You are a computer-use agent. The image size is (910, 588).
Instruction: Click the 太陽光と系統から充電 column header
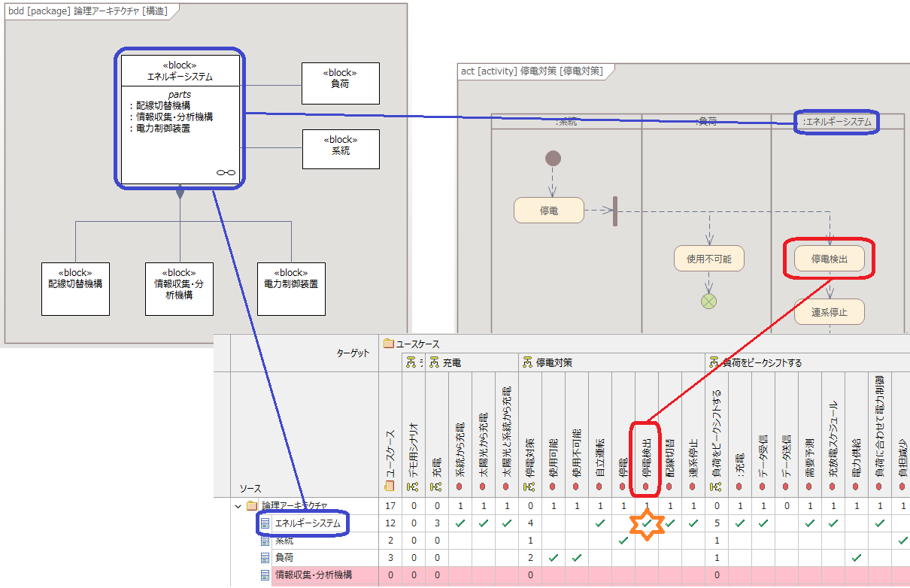506,433
